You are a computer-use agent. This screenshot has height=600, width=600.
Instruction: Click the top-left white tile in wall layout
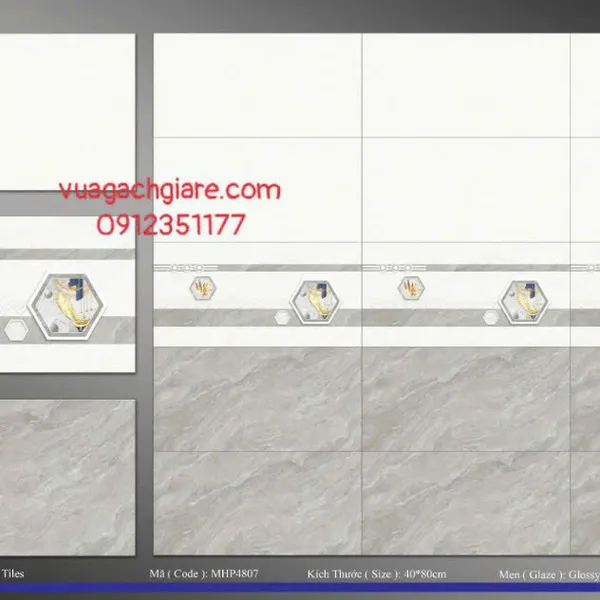[257, 85]
